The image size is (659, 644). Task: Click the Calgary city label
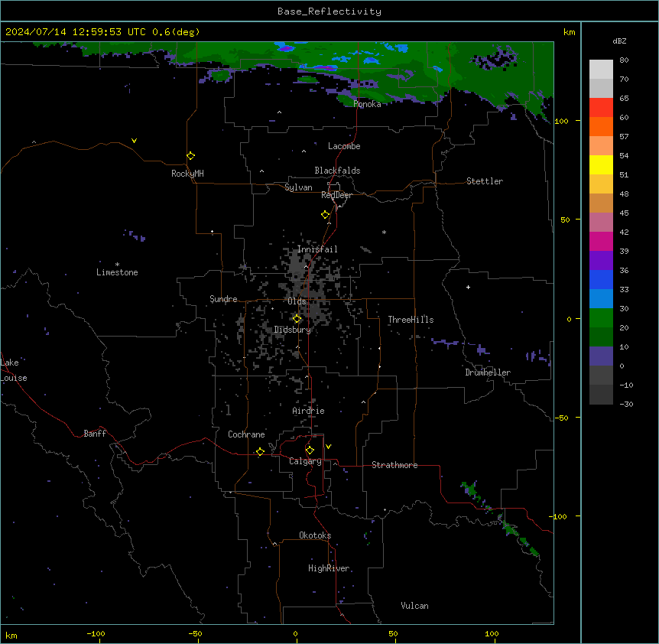(305, 461)
